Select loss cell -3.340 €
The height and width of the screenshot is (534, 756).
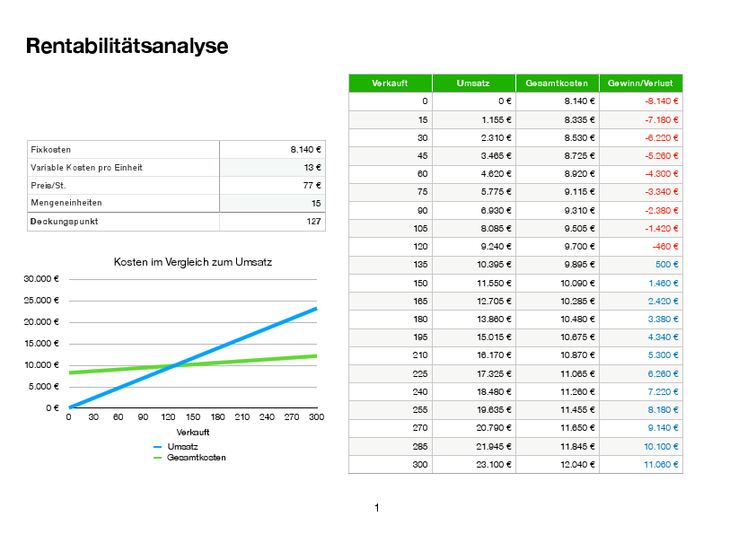[x=641, y=192]
